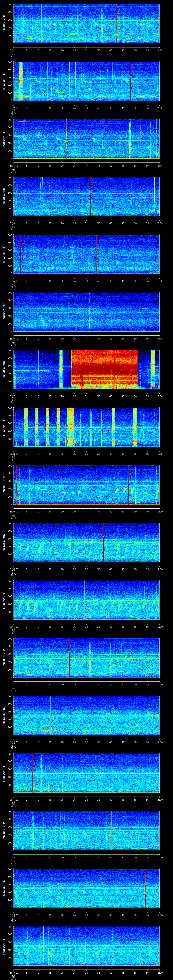Click red marker line in the 8:10:00 spectrogram
The width and height of the screenshot is (173, 980).
click(x=103, y=543)
